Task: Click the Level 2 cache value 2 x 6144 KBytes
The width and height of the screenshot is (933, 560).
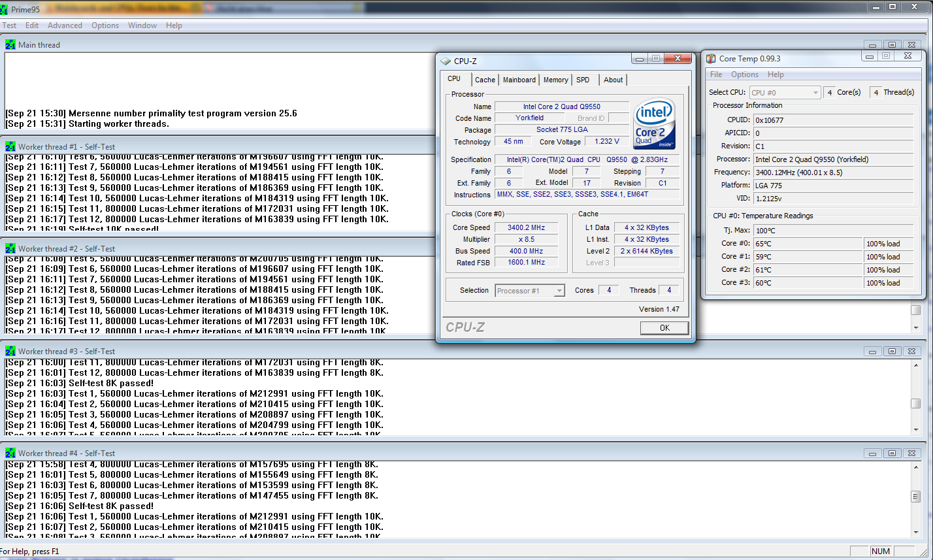Action: [647, 251]
